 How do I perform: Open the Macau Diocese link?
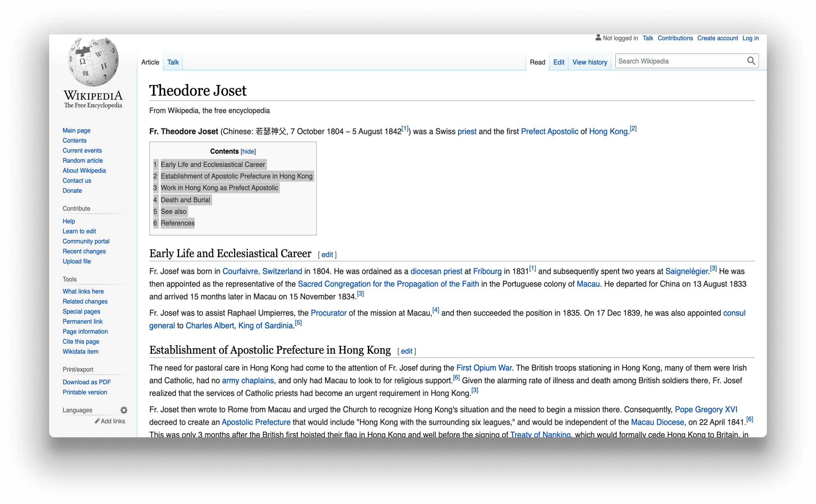pos(657,422)
